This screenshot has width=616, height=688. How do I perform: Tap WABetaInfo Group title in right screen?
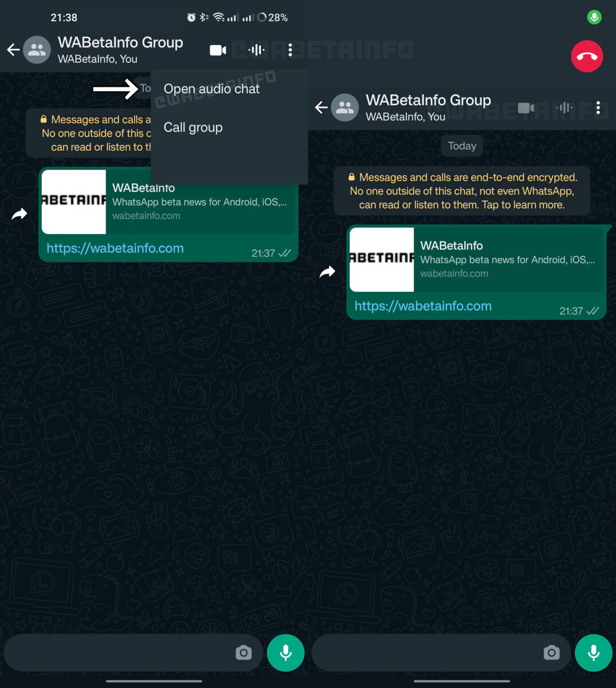tap(428, 100)
